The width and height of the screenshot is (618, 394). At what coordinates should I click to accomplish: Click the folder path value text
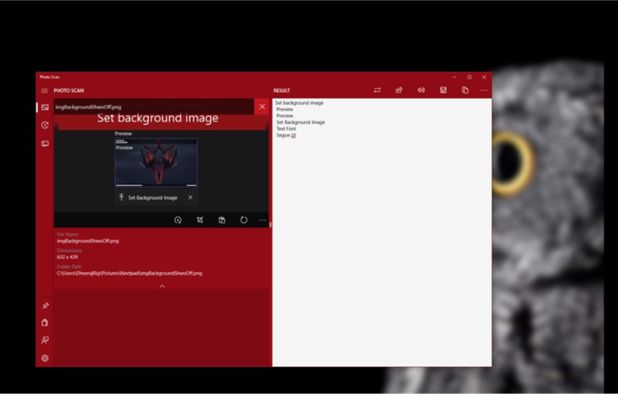(x=129, y=273)
